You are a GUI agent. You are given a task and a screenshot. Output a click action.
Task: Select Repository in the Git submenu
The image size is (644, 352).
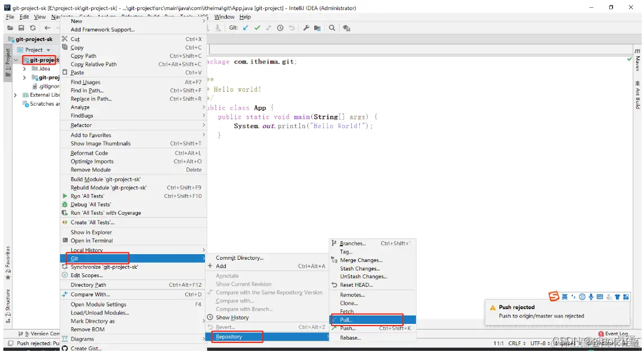[x=267, y=336]
